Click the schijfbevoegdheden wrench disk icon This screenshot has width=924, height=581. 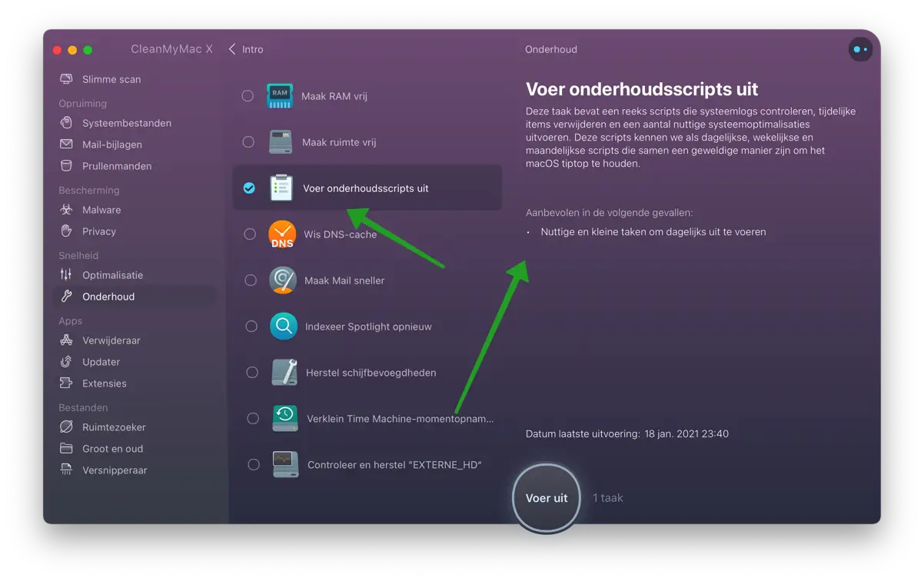point(284,373)
